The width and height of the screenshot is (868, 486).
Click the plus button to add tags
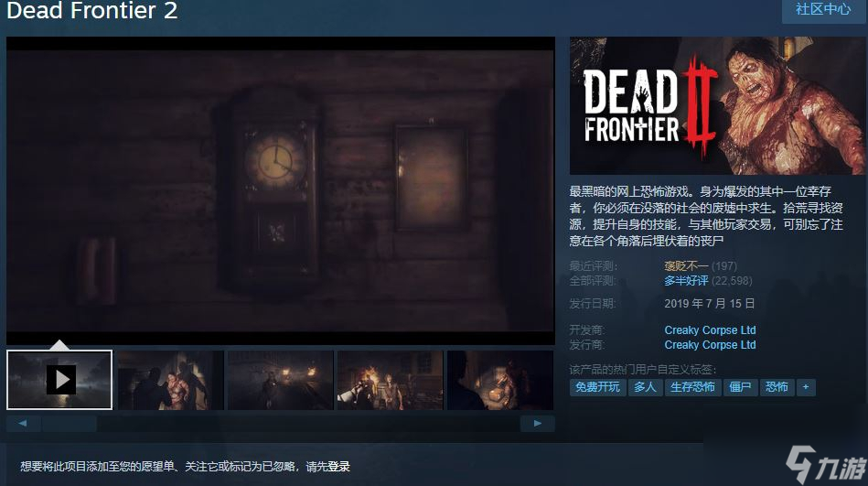pyautogui.click(x=806, y=387)
